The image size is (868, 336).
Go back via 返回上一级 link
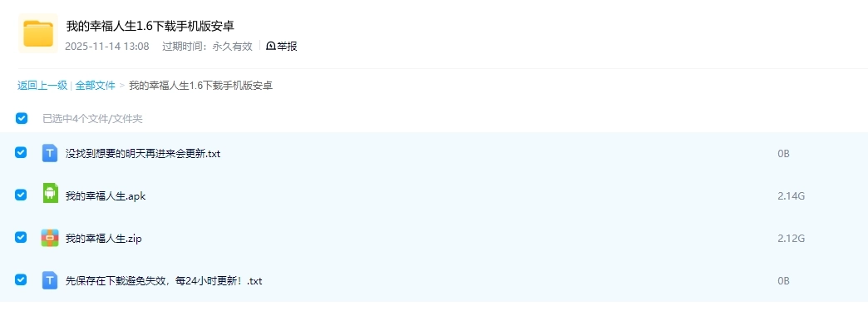[42, 85]
